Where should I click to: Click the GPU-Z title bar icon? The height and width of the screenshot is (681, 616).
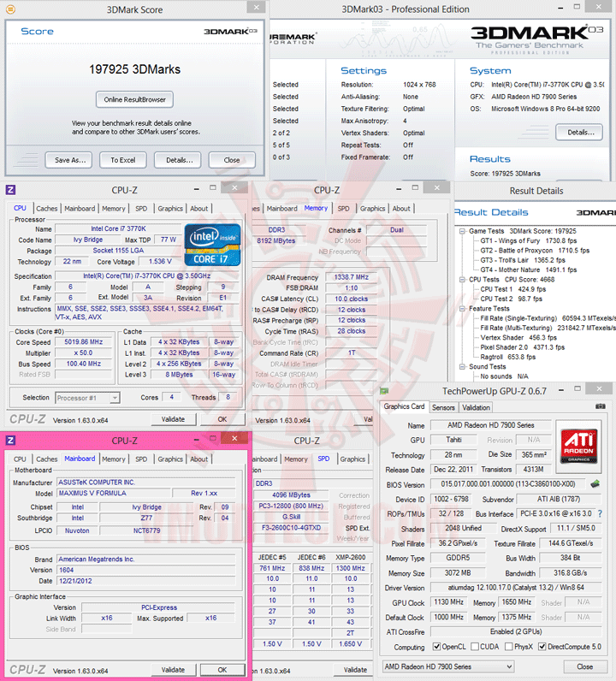pyautogui.click(x=384, y=391)
